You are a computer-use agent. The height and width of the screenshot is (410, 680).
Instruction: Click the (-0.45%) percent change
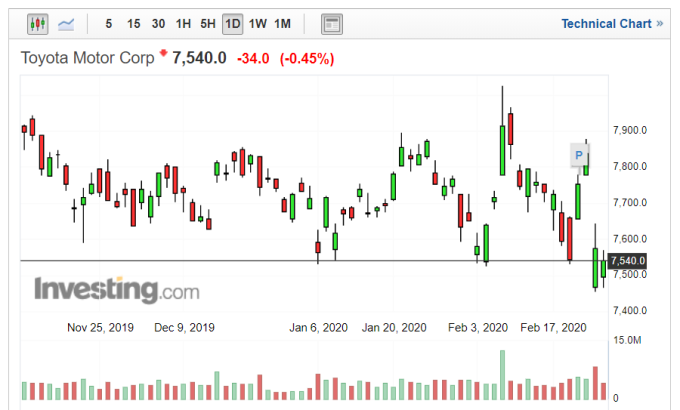307,59
